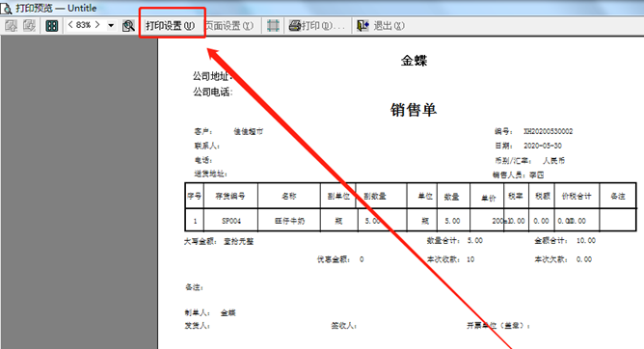
Task: Click the 人民币 currency value
Action: 553,161
